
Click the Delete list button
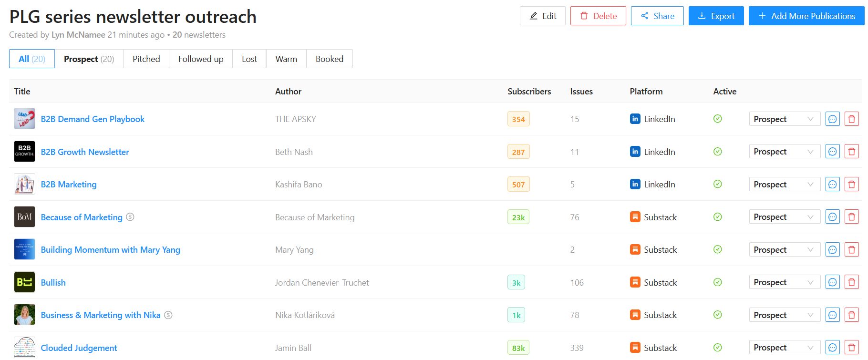[598, 16]
